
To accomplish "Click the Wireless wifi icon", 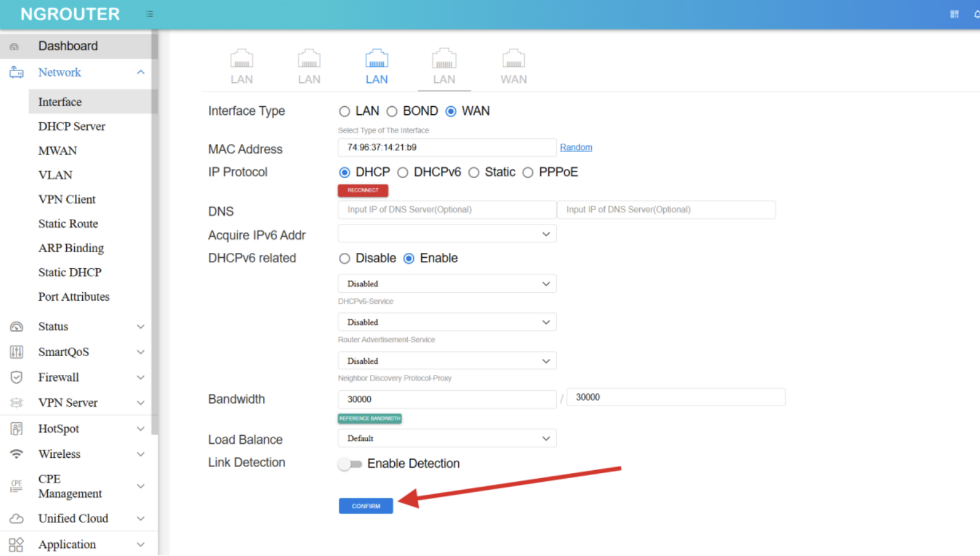I will (17, 454).
